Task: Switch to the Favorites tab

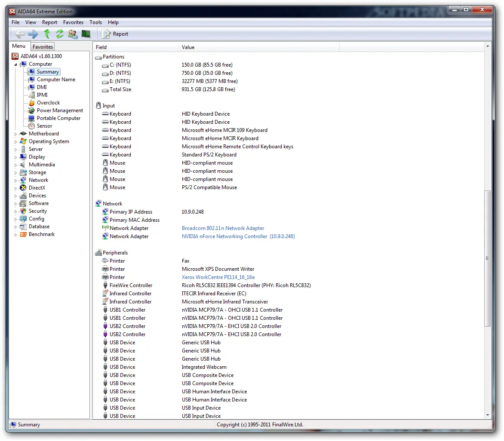Action: (43, 47)
